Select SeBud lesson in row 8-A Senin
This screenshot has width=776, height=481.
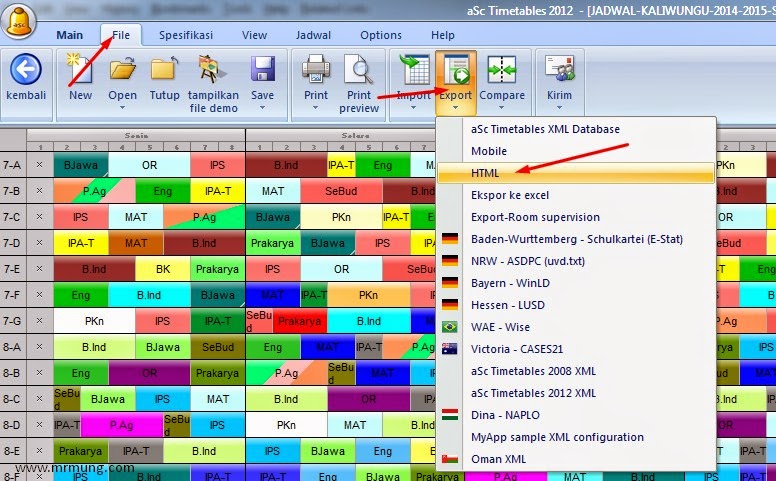pos(218,347)
